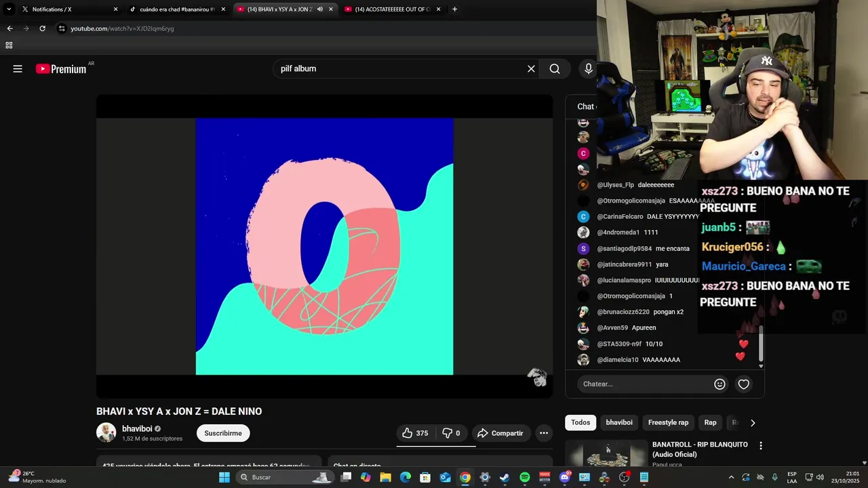This screenshot has width=868, height=488.
Task: Go forward in browser history
Action: click(x=26, y=28)
